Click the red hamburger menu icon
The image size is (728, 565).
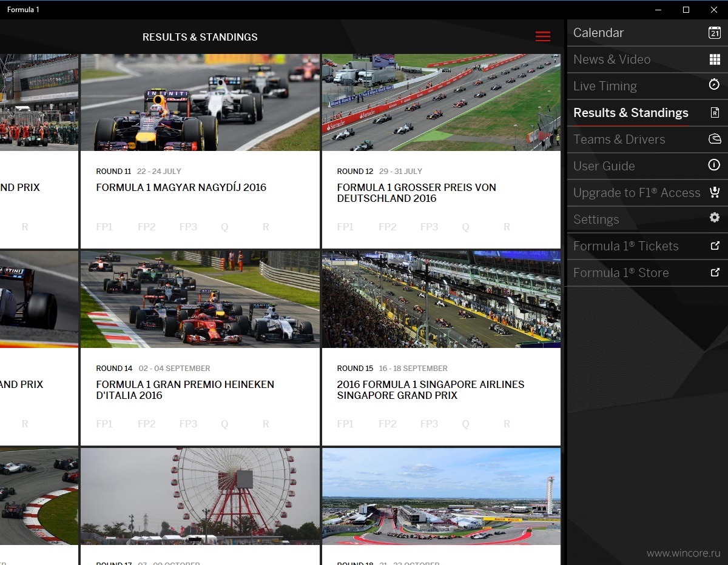point(543,37)
